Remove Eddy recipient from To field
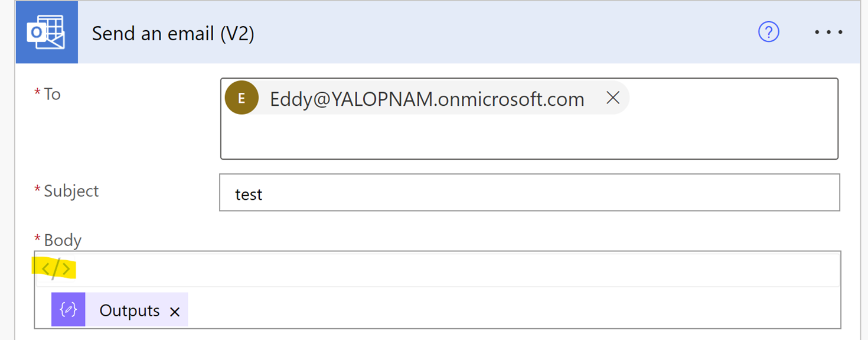Viewport: 868px width, 340px height. pos(613,98)
